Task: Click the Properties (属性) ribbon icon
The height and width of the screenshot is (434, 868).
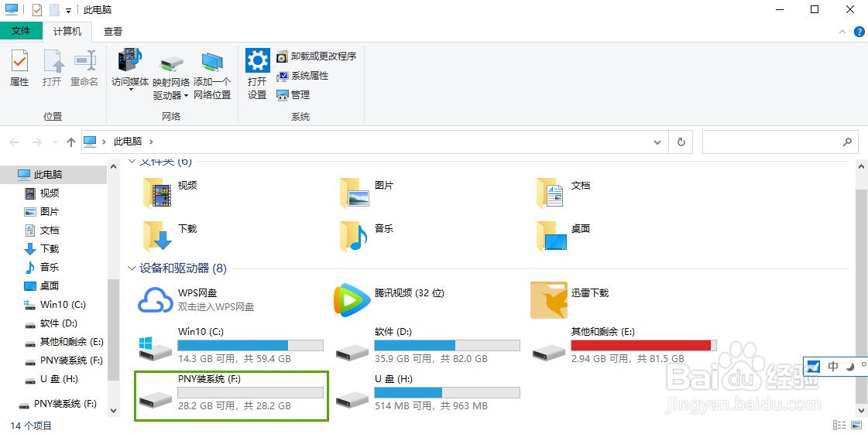Action: (x=19, y=62)
